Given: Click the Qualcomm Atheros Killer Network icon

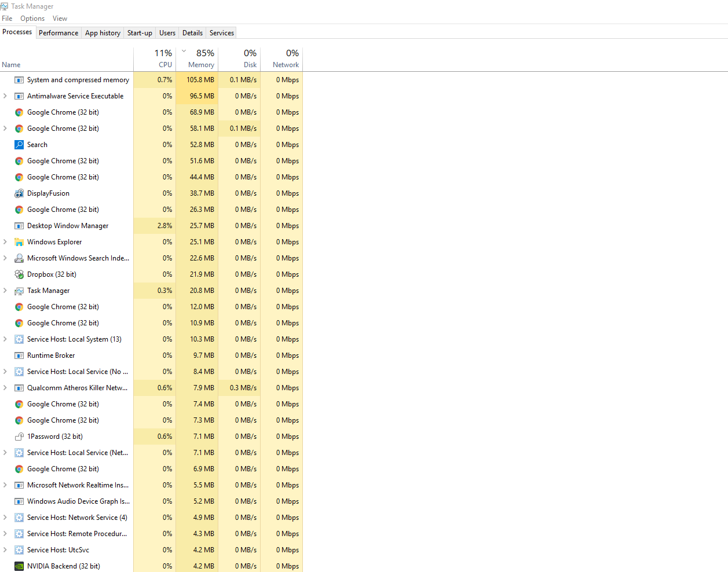Looking at the screenshot, I should [19, 388].
